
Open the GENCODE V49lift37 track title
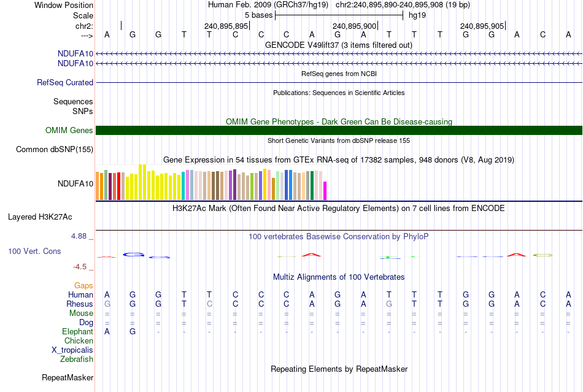[x=338, y=45]
